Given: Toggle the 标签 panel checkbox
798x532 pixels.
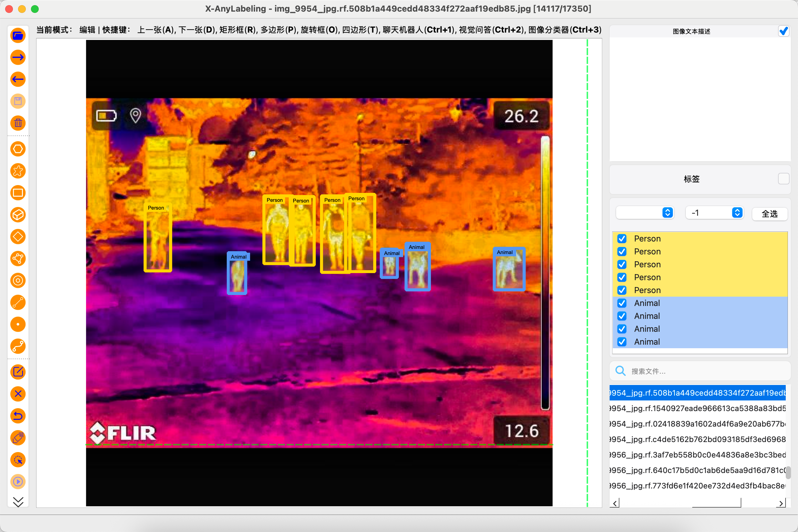Looking at the screenshot, I should (x=783, y=179).
